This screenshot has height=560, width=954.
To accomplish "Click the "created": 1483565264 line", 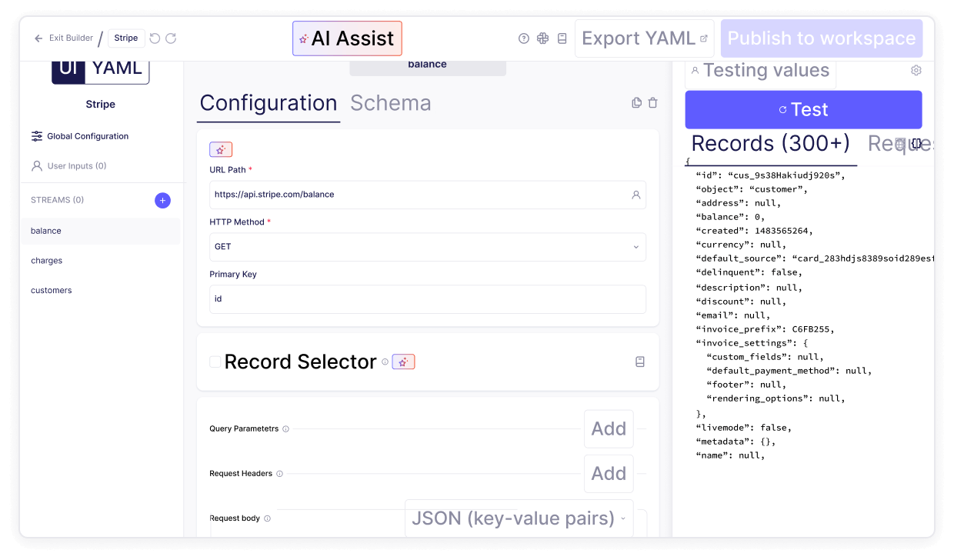I will coord(754,231).
